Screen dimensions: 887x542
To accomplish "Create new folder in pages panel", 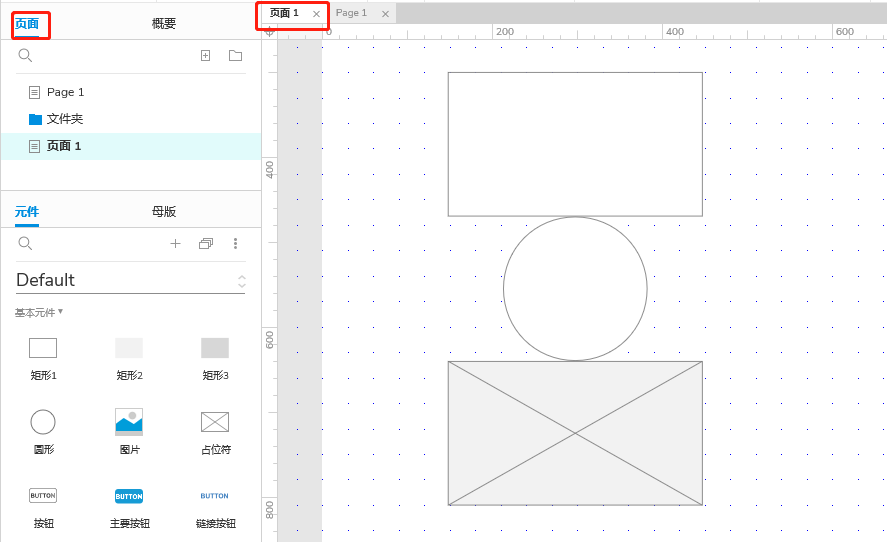I will click(x=235, y=55).
